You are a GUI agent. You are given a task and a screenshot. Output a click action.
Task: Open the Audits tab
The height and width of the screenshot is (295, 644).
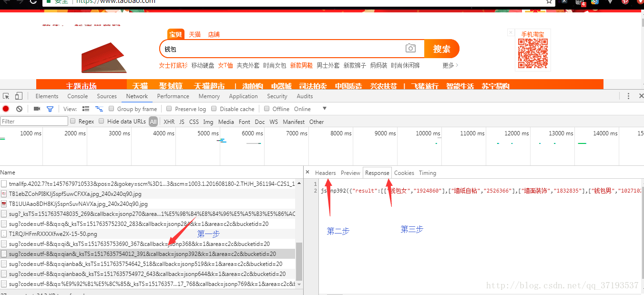point(305,96)
